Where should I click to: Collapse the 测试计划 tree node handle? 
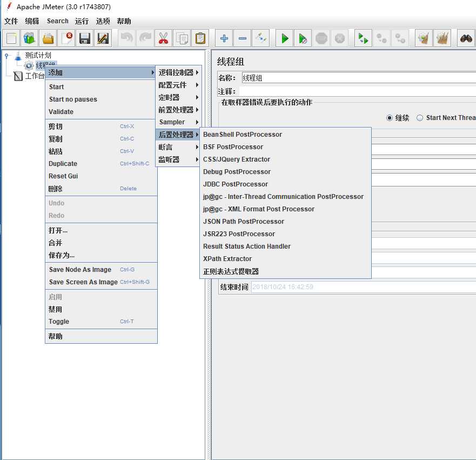(6, 56)
